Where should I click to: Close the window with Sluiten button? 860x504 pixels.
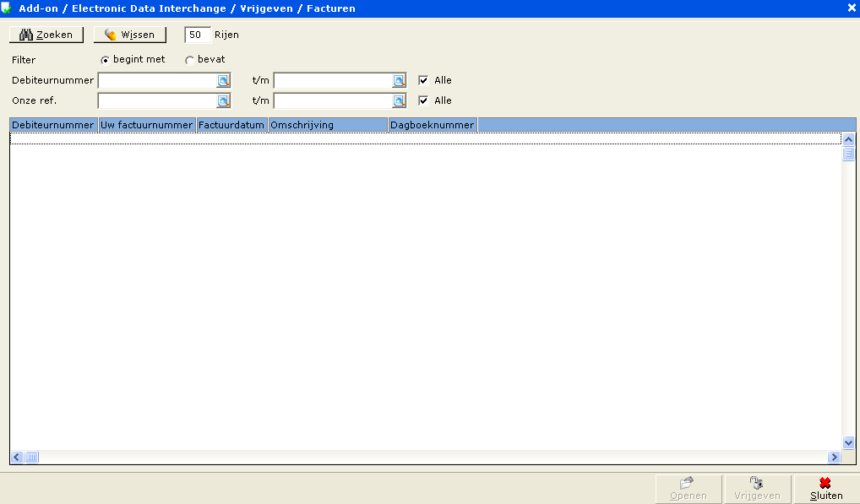click(825, 490)
